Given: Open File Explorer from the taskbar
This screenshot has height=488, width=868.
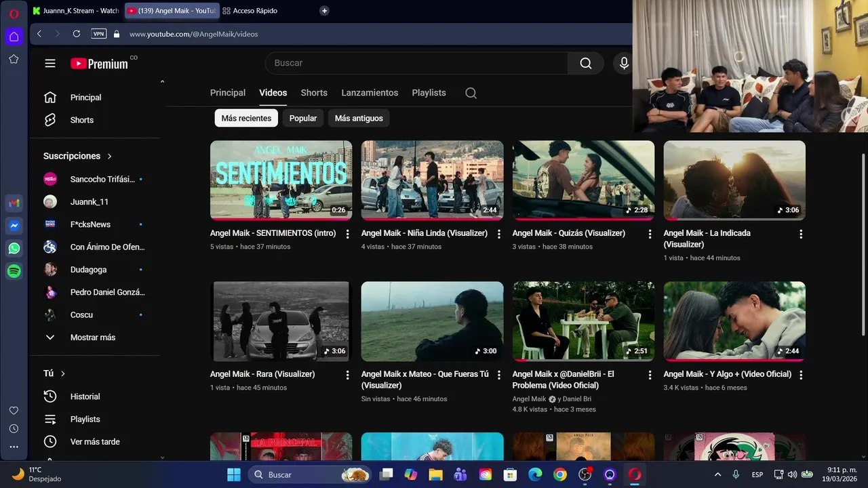Looking at the screenshot, I should click(x=435, y=474).
